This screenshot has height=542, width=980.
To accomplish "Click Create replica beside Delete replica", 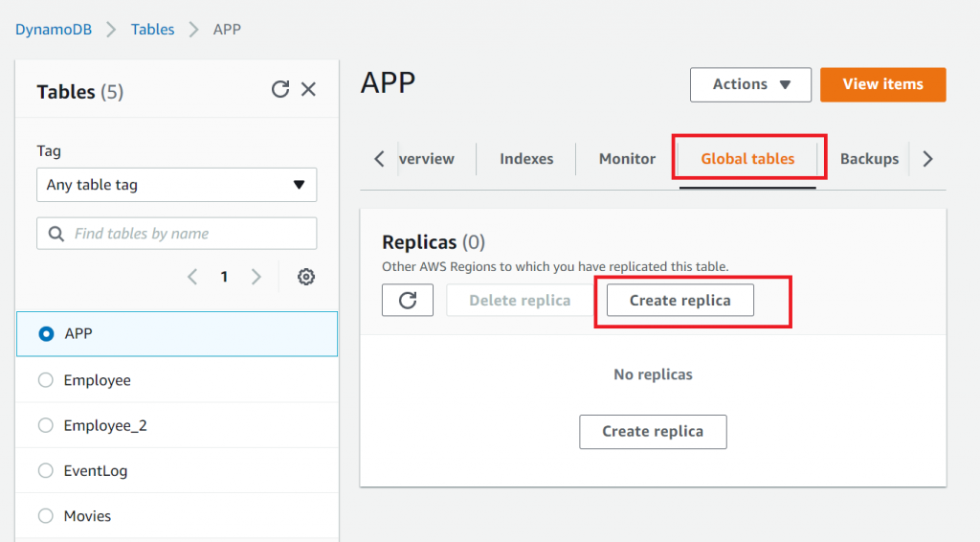I will [680, 300].
